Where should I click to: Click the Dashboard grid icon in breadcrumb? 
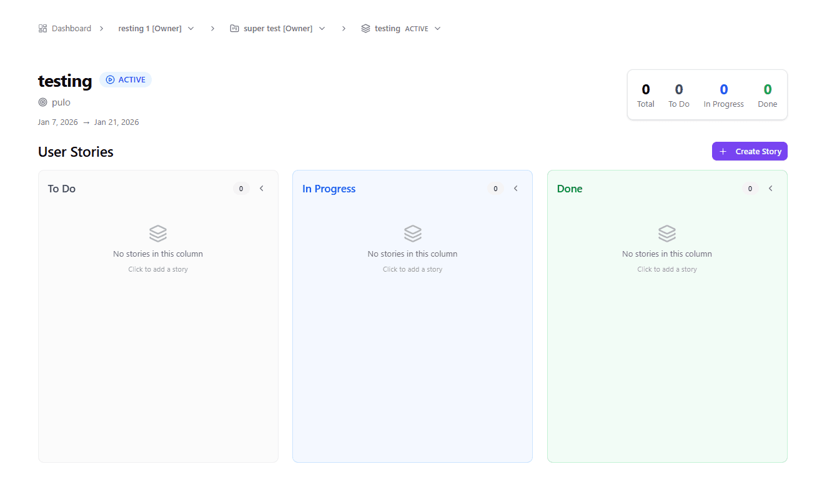(42, 27)
